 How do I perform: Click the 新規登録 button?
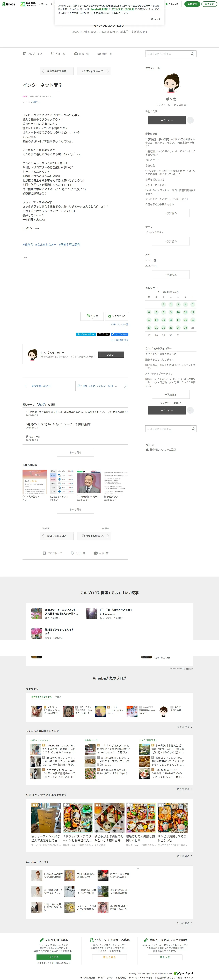[192, 4]
